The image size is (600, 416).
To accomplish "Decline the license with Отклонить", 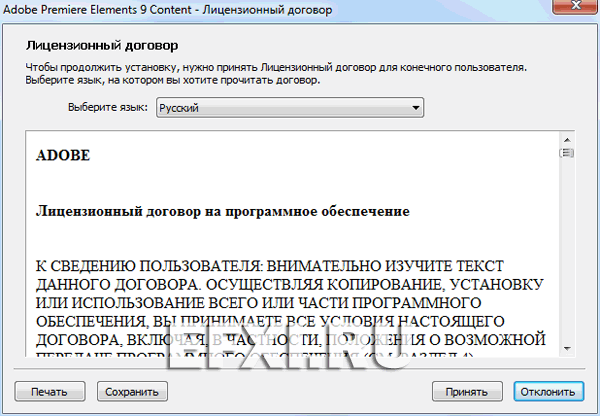I will 548,391.
